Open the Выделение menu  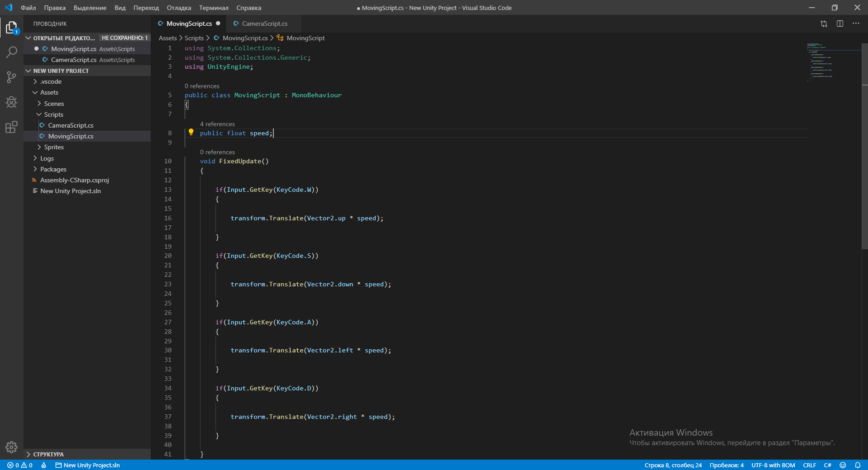(90, 8)
